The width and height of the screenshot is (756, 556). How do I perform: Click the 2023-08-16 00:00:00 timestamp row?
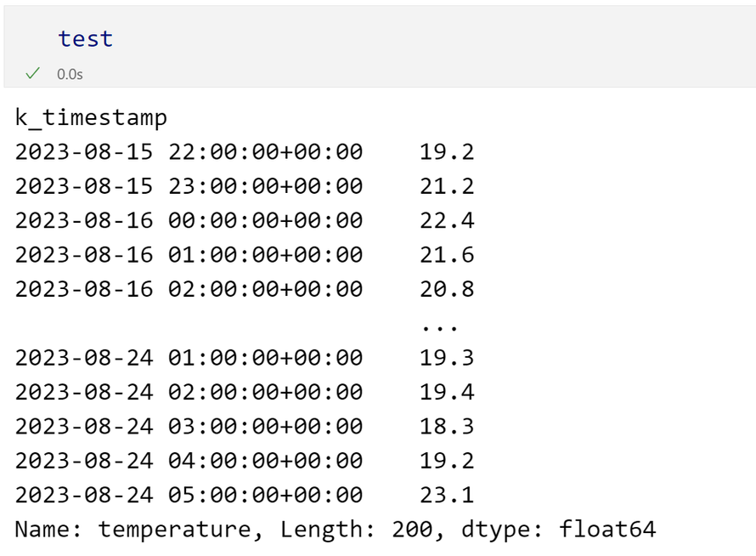point(189,221)
